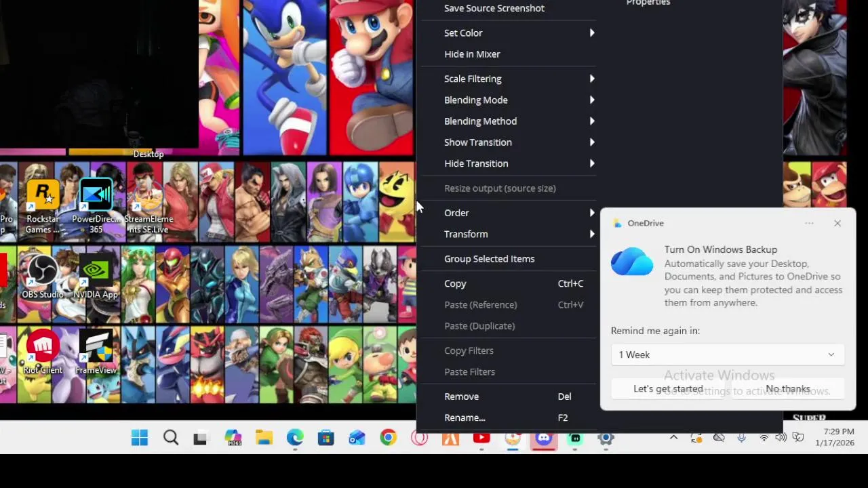The width and height of the screenshot is (868, 488).
Task: Open the Wi-Fi network tray icon
Action: 764,438
